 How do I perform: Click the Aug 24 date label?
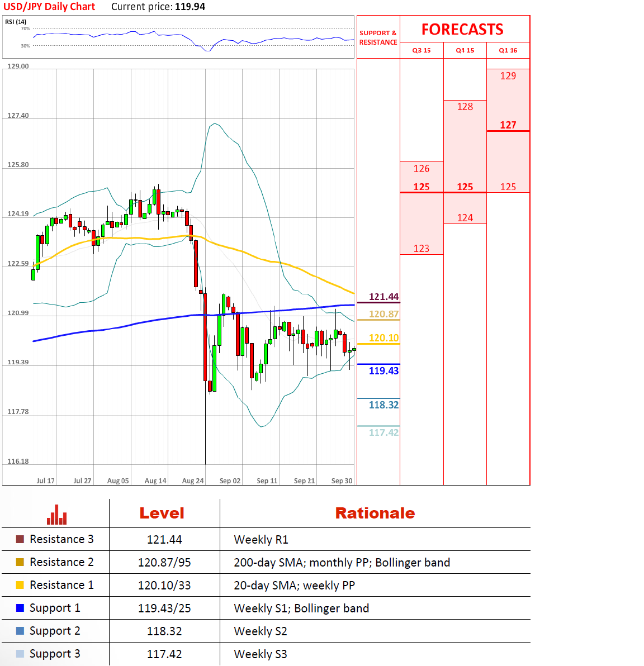coord(193,481)
